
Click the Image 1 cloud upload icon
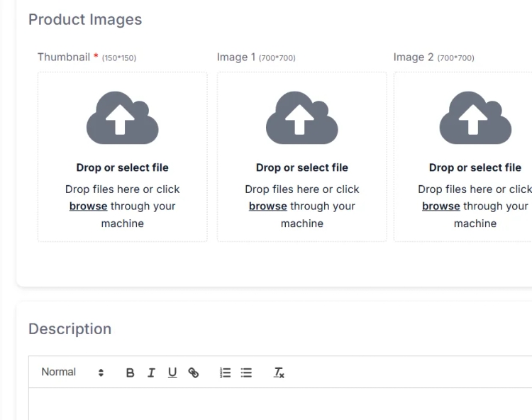click(301, 118)
